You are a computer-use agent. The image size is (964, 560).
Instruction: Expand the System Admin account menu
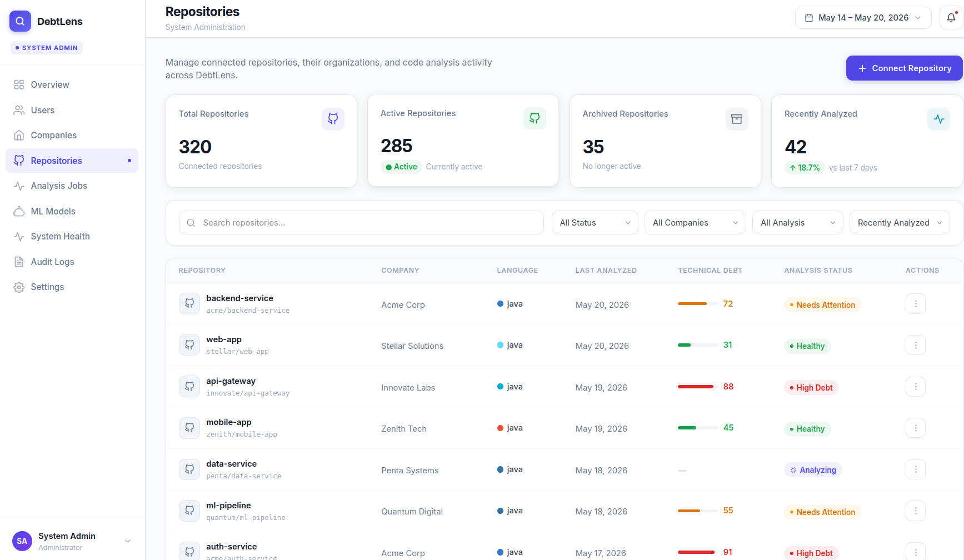click(72, 541)
